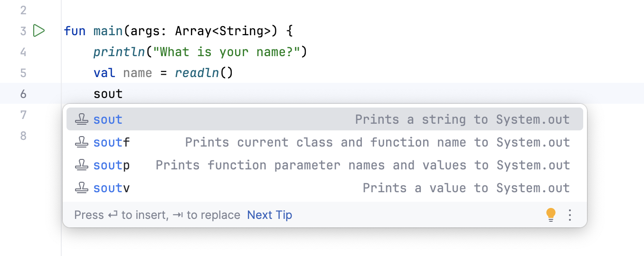The image size is (644, 256).
Task: Select soutv from the suggestion list
Action: (111, 188)
